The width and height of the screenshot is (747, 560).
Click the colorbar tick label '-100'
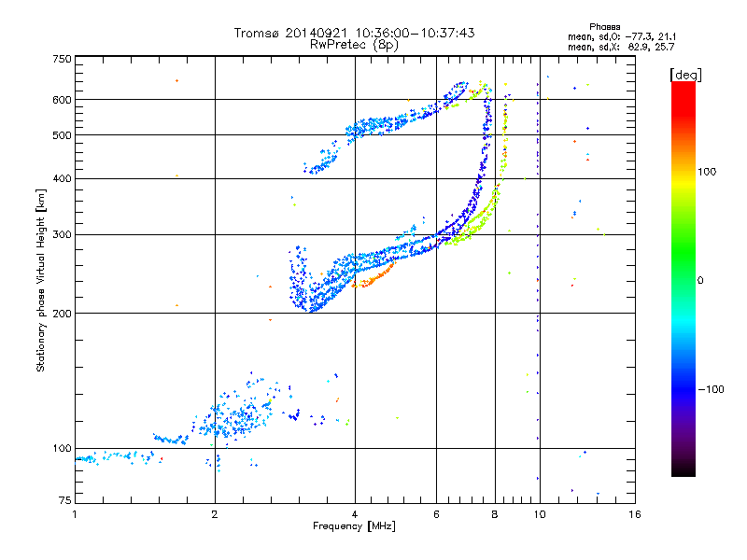coord(711,389)
